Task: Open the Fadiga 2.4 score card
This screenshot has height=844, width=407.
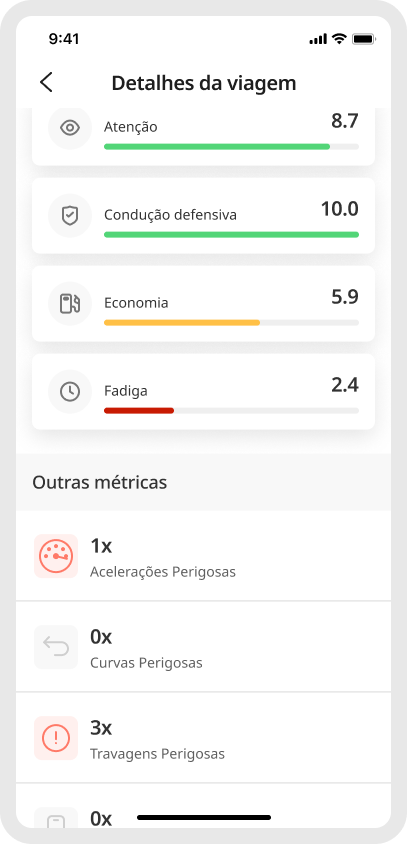Action: click(x=204, y=392)
